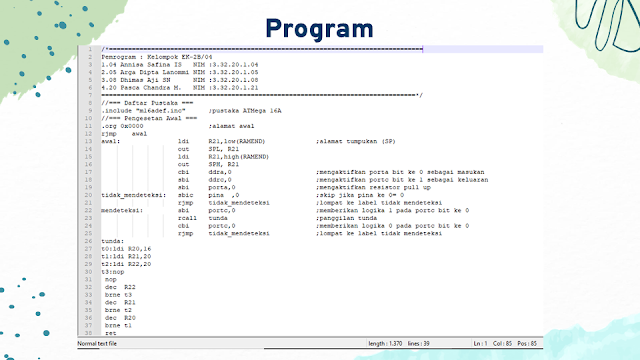The width and height of the screenshot is (640, 360).
Task: Select the "Normal text file" status bar entry
Action: pyautogui.click(x=97, y=344)
